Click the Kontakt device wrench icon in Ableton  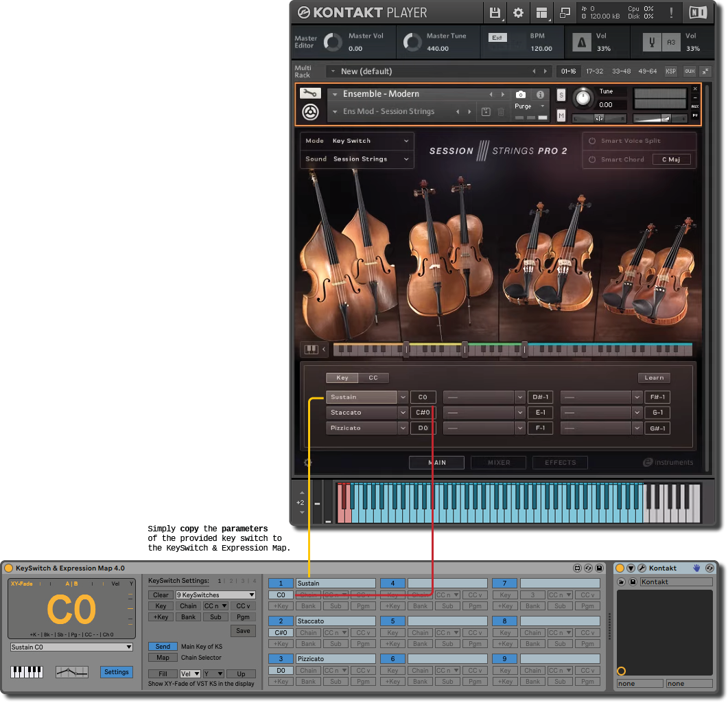pyautogui.click(x=642, y=568)
